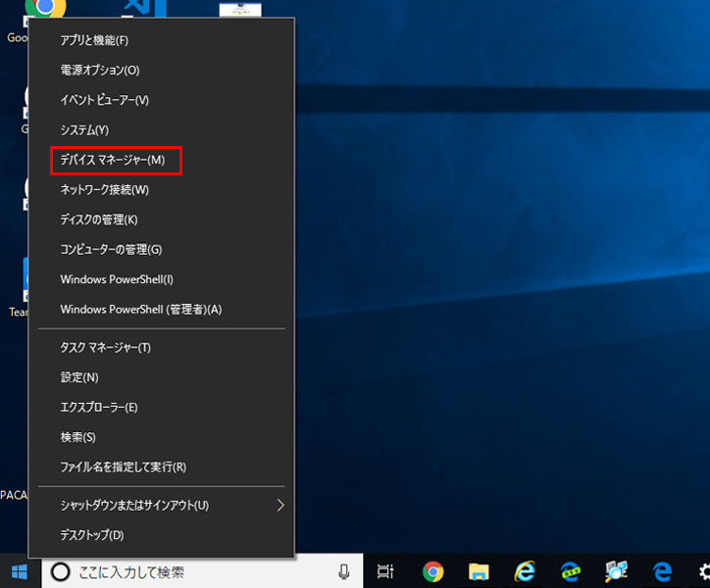Open アプリと機能(F) menu entry
This screenshot has width=710, height=588.
coord(94,40)
